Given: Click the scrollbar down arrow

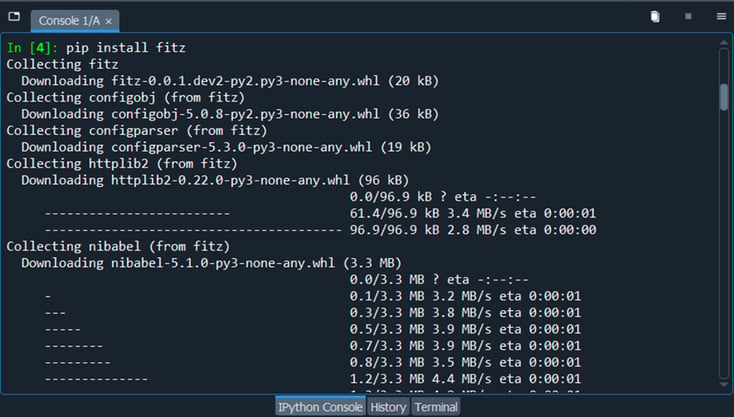Looking at the screenshot, I should click(724, 385).
